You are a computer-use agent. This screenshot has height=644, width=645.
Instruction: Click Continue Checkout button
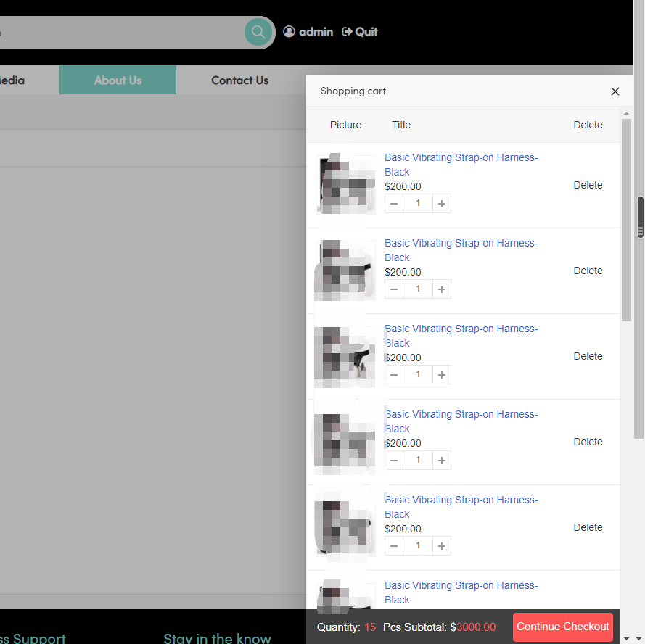coord(562,627)
